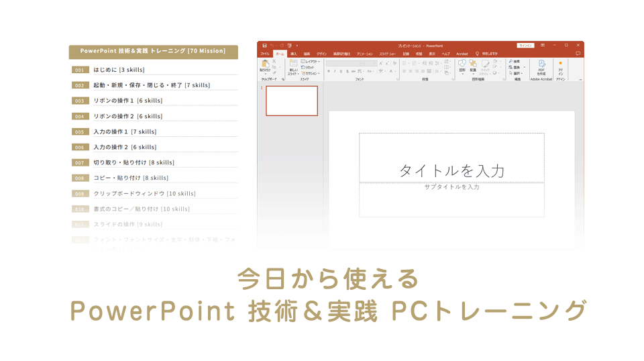Click the サインイン button
644x361 pixels.
pyautogui.click(x=525, y=46)
